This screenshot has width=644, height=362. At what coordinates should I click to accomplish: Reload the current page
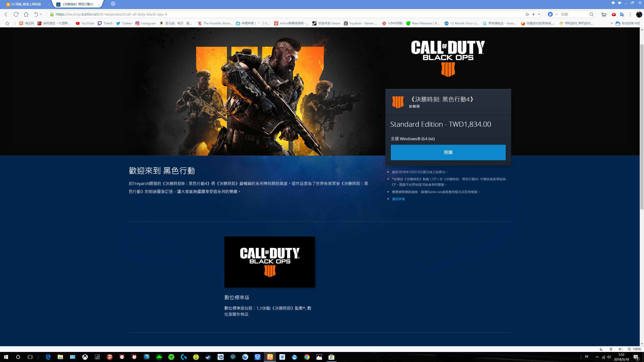(16, 14)
